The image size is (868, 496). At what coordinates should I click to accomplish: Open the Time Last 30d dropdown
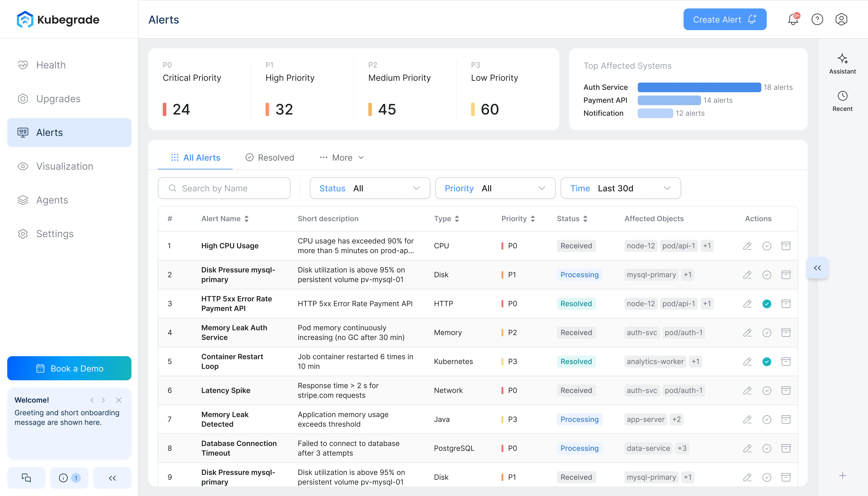click(x=621, y=188)
